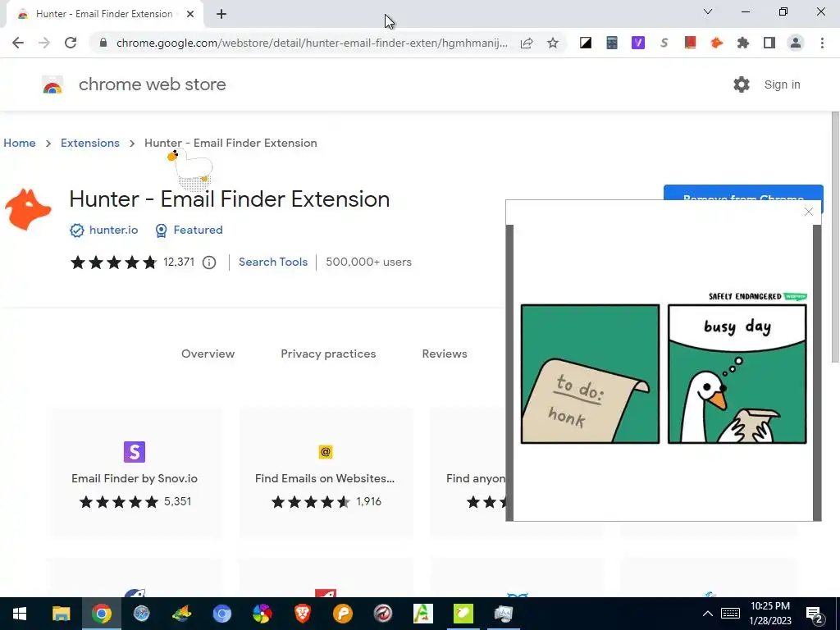This screenshot has height=630, width=840.
Task: Open the Hunter fox extension icon
Action: click(x=717, y=43)
